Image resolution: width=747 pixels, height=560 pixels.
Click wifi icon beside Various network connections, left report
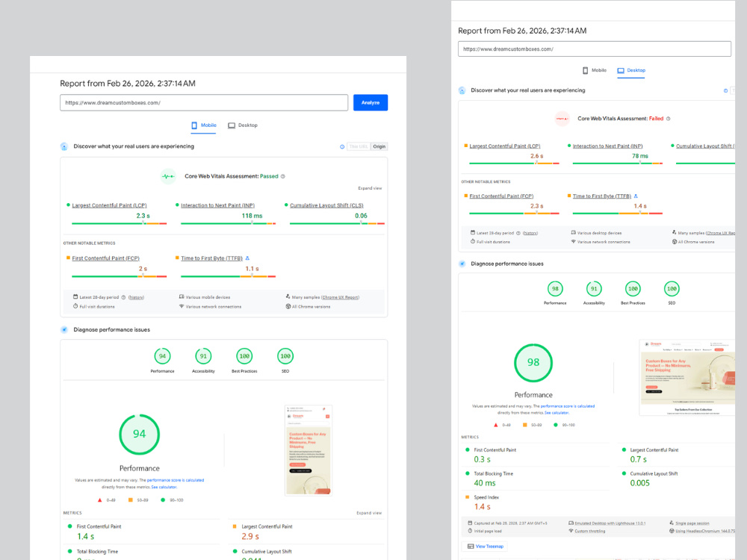click(x=182, y=306)
